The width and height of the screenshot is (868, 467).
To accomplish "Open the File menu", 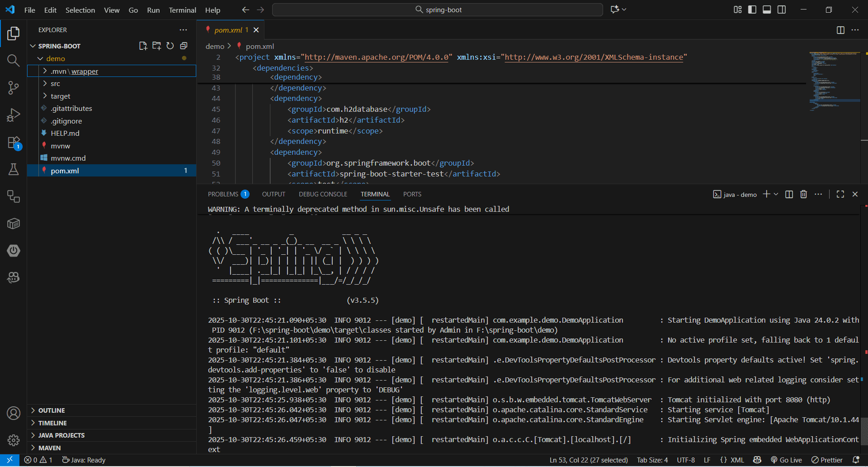I will [30, 10].
